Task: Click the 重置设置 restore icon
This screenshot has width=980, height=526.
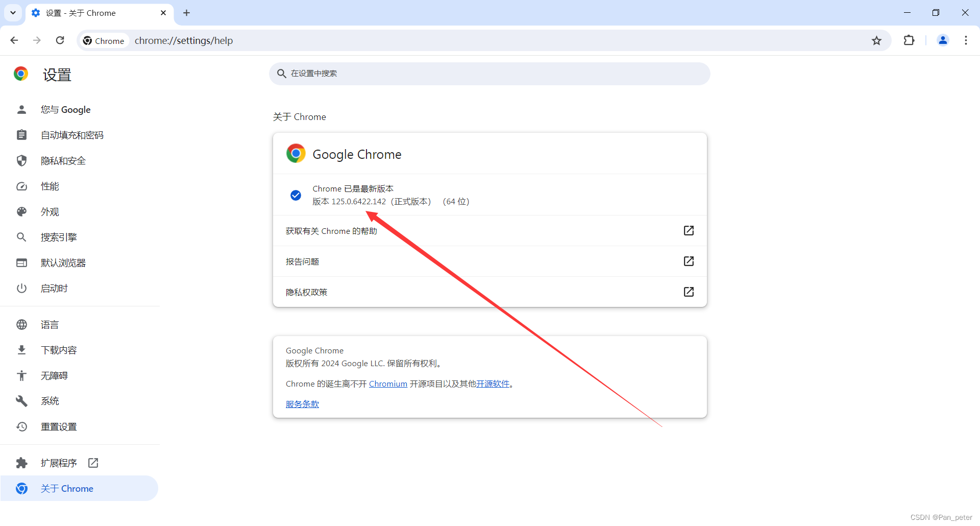Action: coord(21,427)
